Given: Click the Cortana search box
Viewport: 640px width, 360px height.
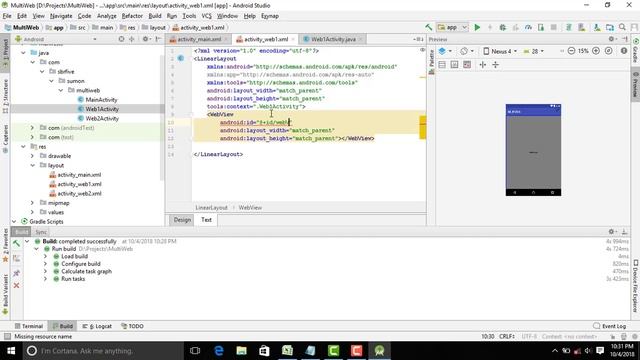Looking at the screenshot, I should click(x=102, y=351).
